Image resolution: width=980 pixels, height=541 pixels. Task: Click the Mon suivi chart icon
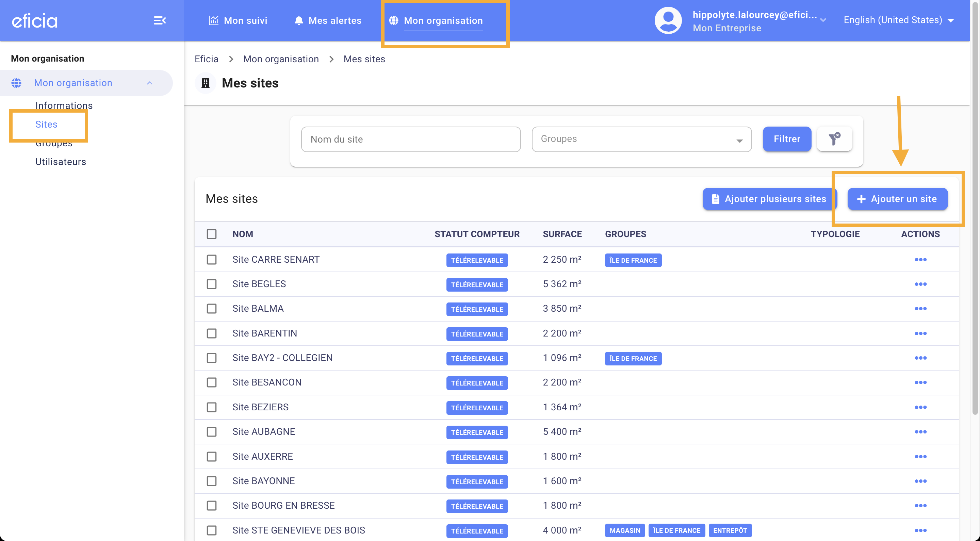[x=213, y=20]
